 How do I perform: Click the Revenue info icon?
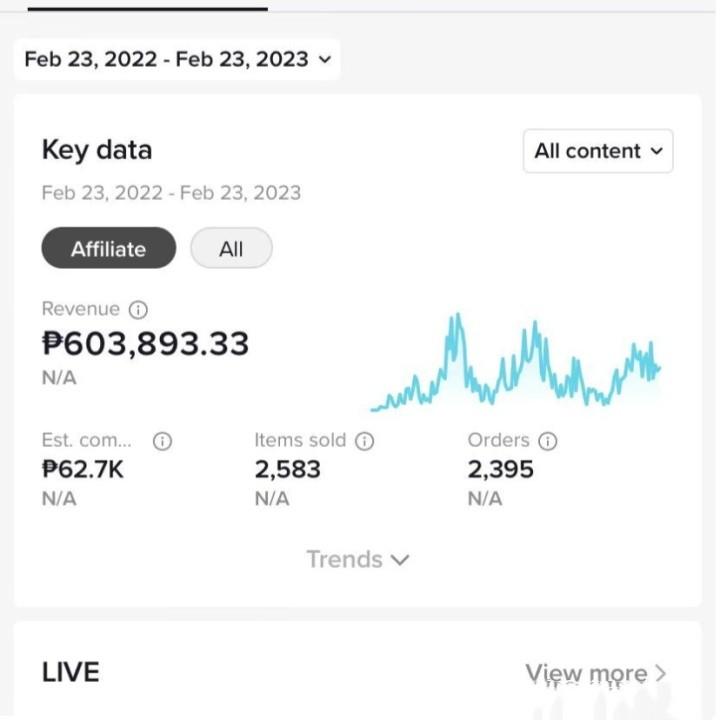pyautogui.click(x=138, y=310)
